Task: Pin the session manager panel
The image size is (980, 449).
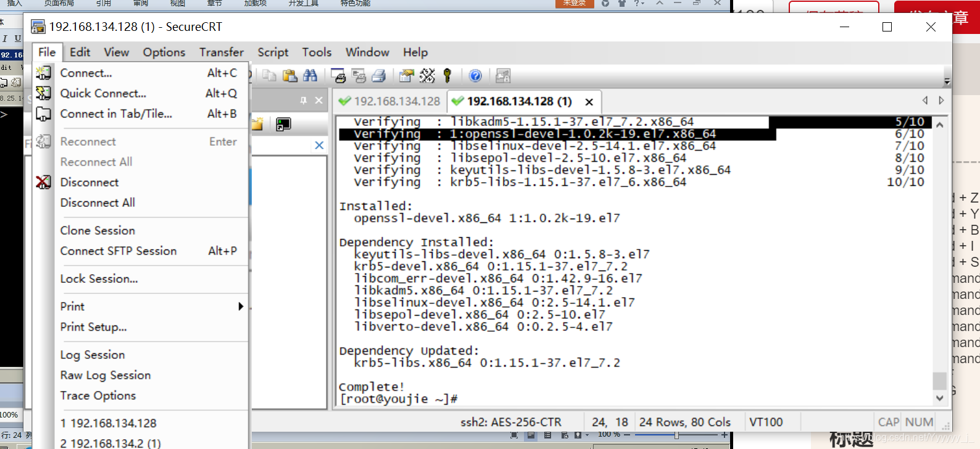Action: tap(303, 100)
